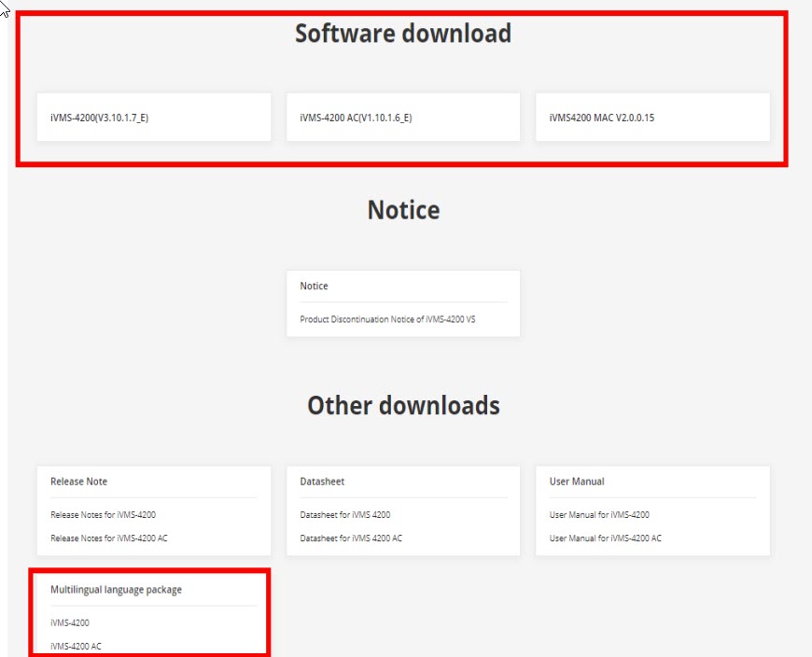Select iVMS-4200 AC under Multilingual language package
The height and width of the screenshot is (657, 812).
[77, 646]
